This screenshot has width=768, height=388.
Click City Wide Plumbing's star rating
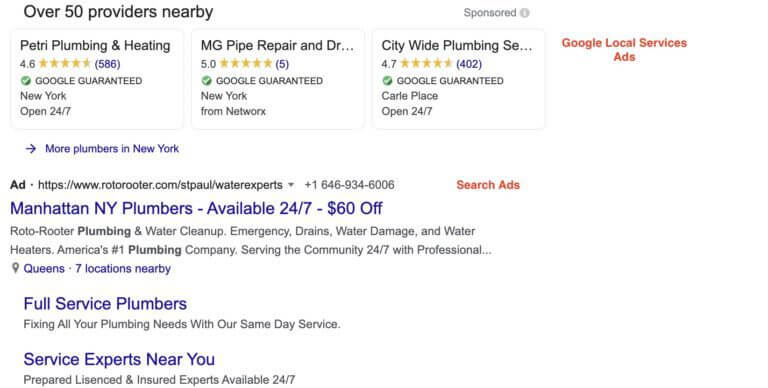click(426, 63)
